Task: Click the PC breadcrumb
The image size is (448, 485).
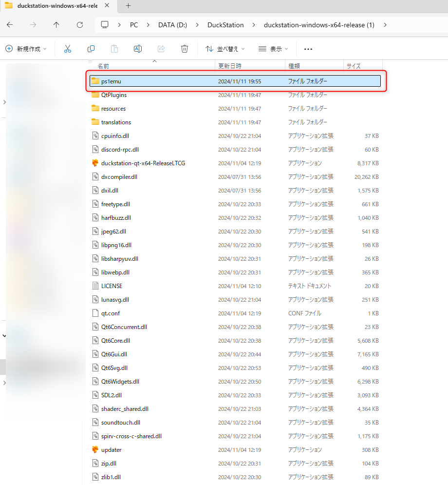Action: click(134, 25)
